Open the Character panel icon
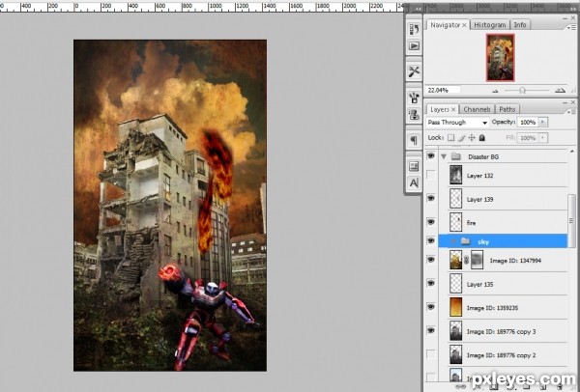The height and width of the screenshot is (392, 580). (414, 182)
